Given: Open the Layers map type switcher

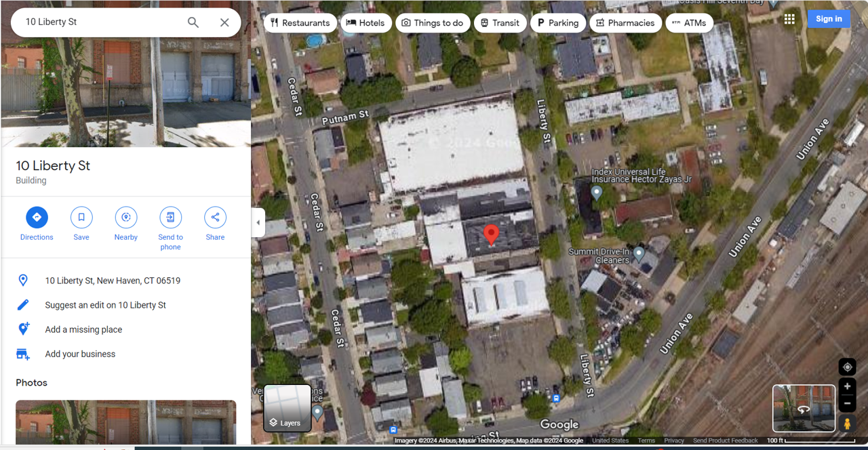Looking at the screenshot, I should (x=288, y=408).
